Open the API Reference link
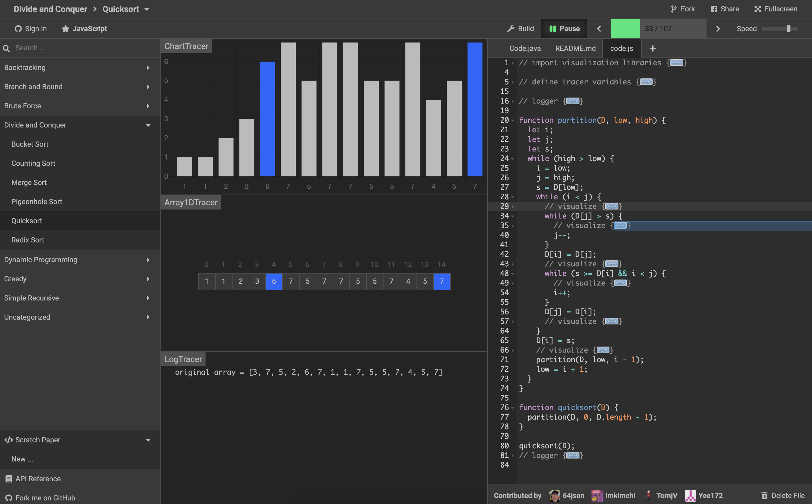Screen dimensions: 812x504 pyautogui.click(x=38, y=479)
